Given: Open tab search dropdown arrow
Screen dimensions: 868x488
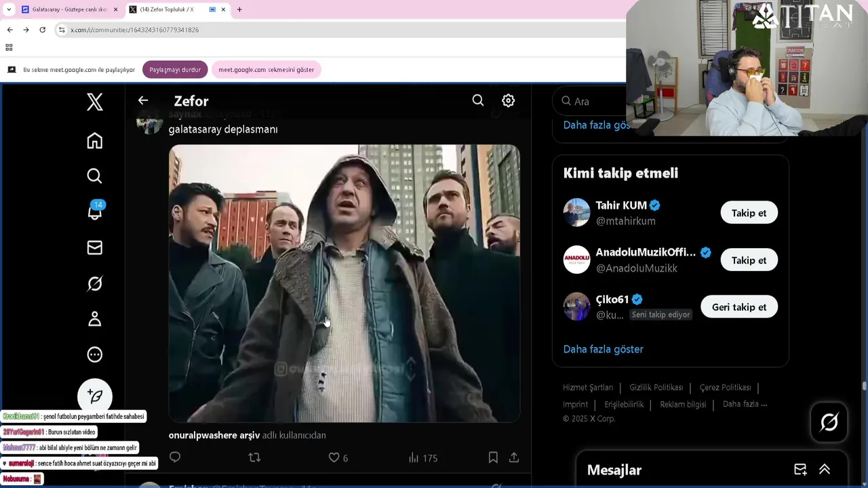Looking at the screenshot, I should click(x=9, y=9).
